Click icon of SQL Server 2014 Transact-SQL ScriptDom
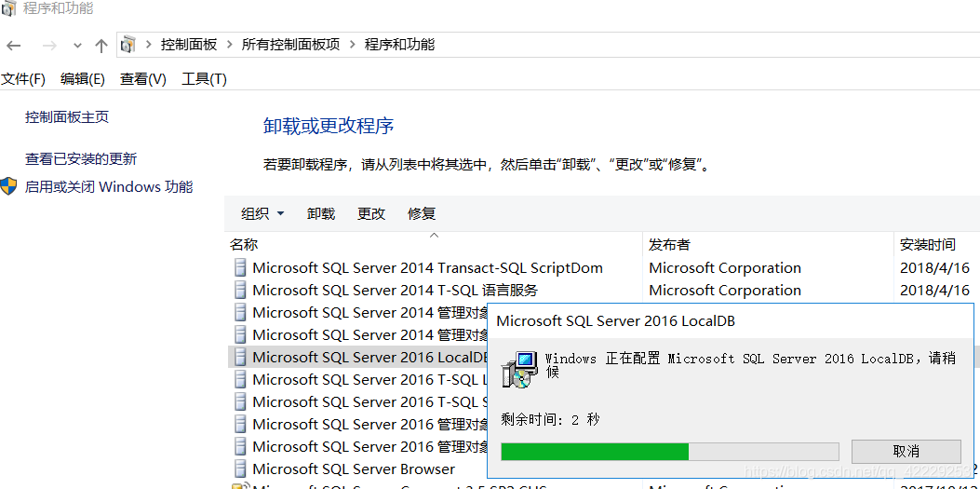 point(239,268)
